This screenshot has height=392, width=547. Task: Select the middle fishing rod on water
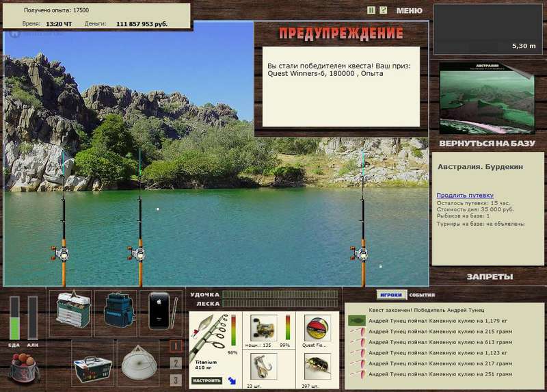click(139, 218)
